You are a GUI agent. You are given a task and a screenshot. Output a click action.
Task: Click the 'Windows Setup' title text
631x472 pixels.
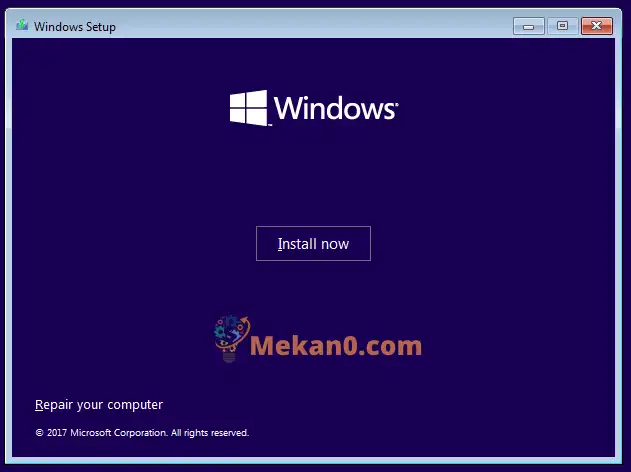(75, 27)
